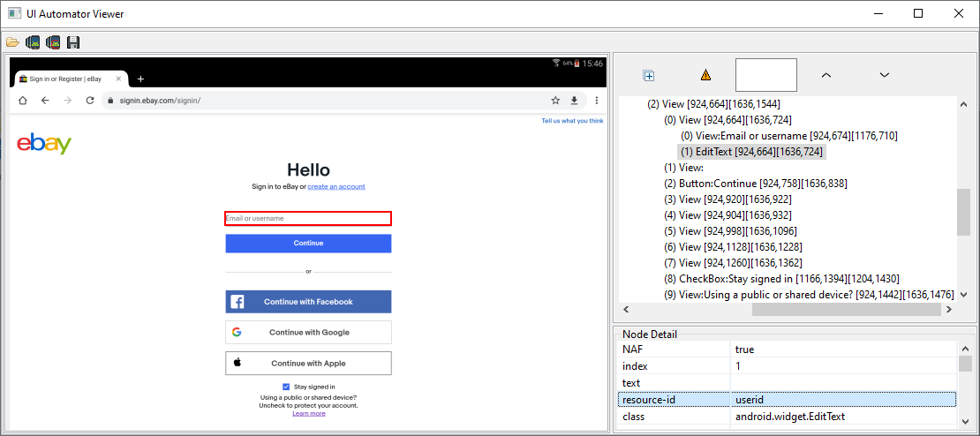Click the 'resource-id' property name cell
This screenshot has height=436, width=980.
click(675, 399)
